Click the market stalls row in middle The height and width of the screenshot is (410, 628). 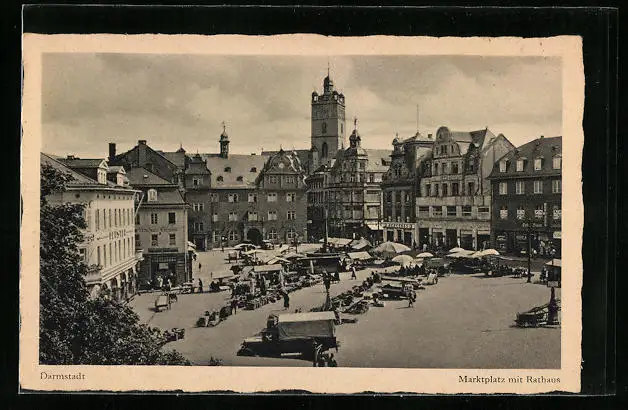coord(300,275)
